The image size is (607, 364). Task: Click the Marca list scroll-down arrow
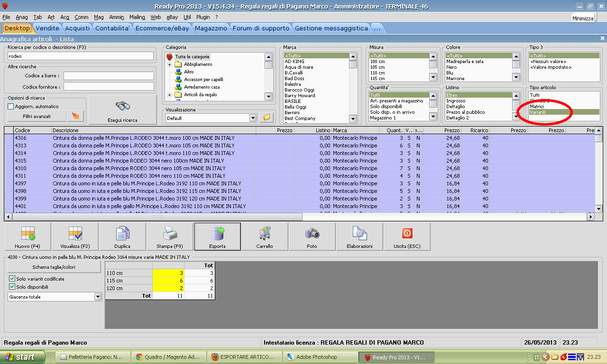[353, 118]
